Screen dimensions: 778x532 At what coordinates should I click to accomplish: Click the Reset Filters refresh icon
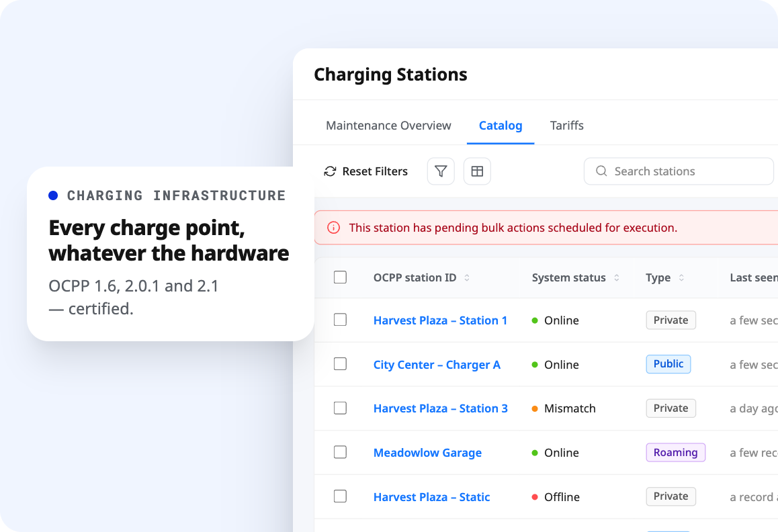330,171
